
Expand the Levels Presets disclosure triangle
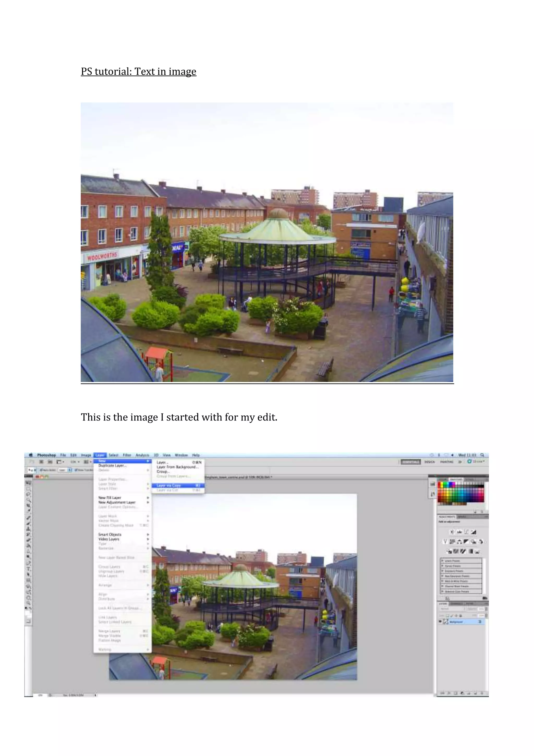[442, 560]
